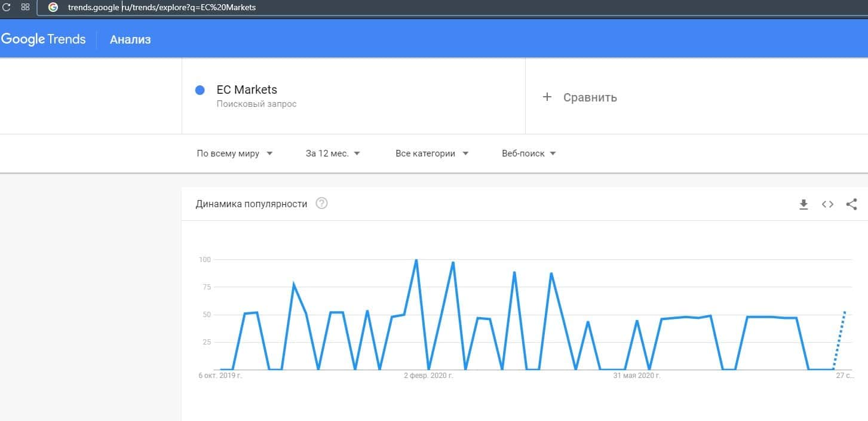Expand the По всему миру region dropdown
868x421 pixels.
[234, 153]
